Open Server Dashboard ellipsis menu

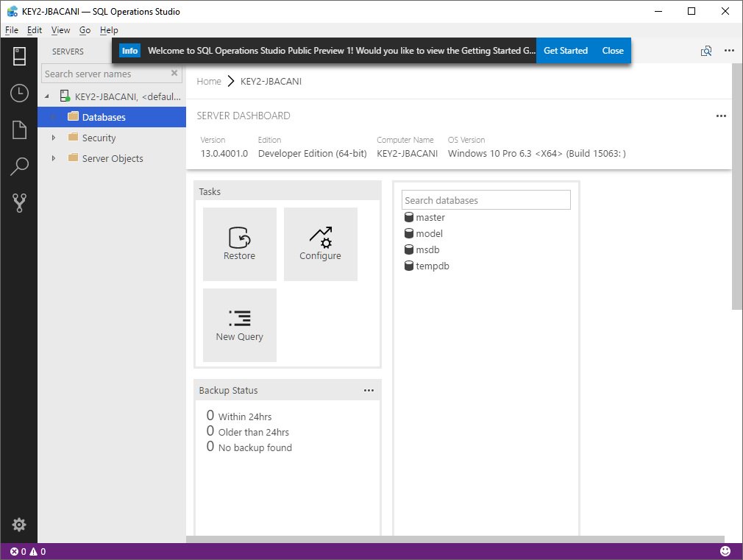pos(721,116)
